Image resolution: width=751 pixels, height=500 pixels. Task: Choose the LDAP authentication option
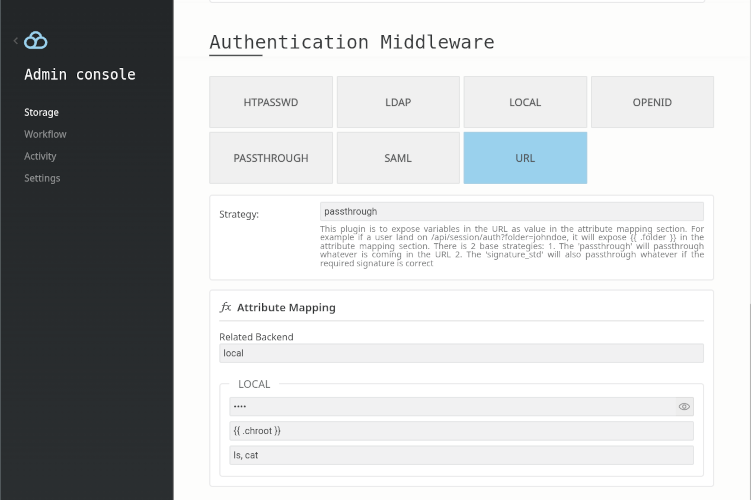[398, 102]
